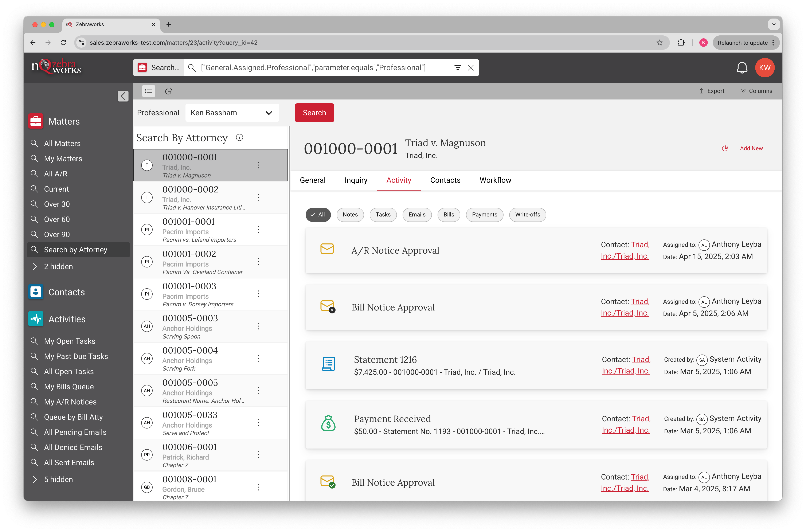
Task: Click the notification bell icon
Action: 742,68
